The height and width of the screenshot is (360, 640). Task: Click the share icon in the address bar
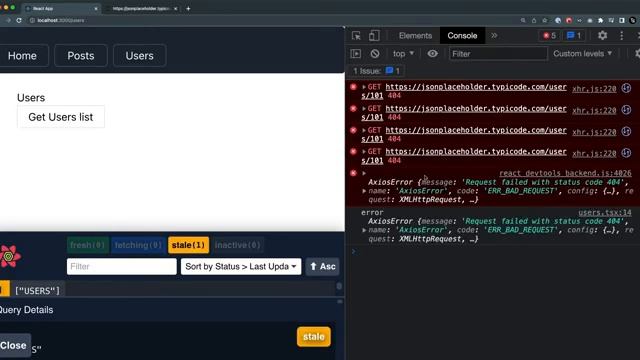534,20
